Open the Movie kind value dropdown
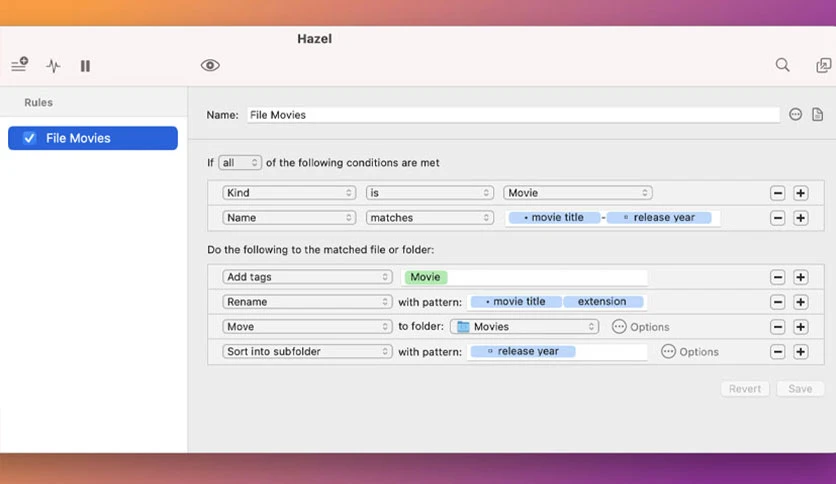 [578, 193]
